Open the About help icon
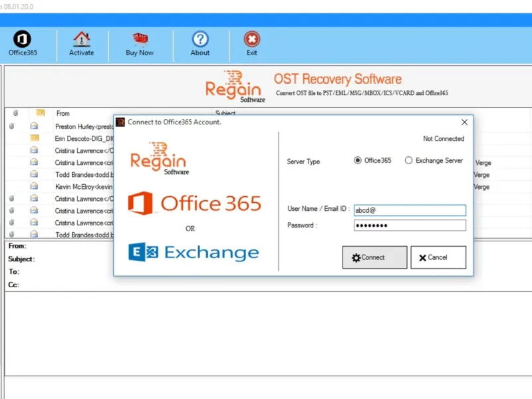 [200, 39]
